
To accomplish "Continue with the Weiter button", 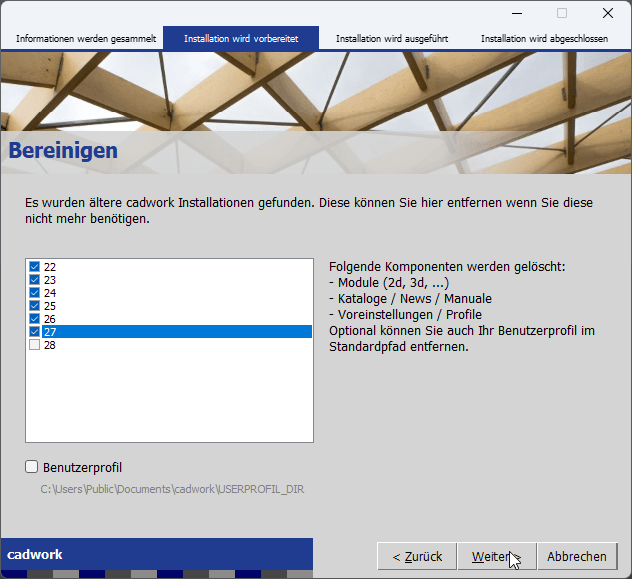I will [x=497, y=556].
